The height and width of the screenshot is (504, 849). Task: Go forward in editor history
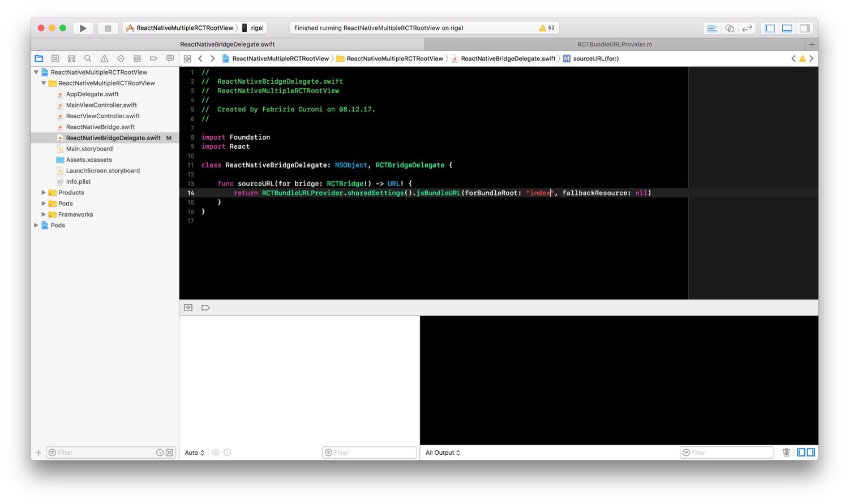(x=213, y=58)
